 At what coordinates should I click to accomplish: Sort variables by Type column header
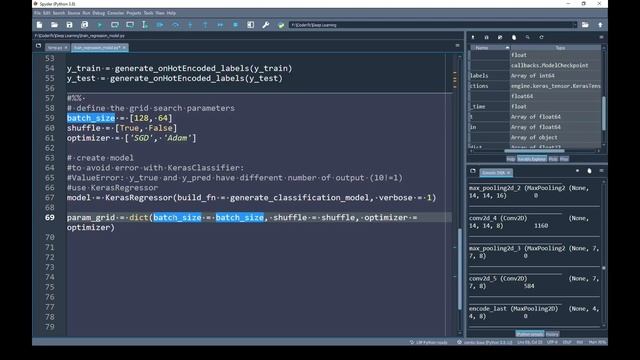(556, 48)
